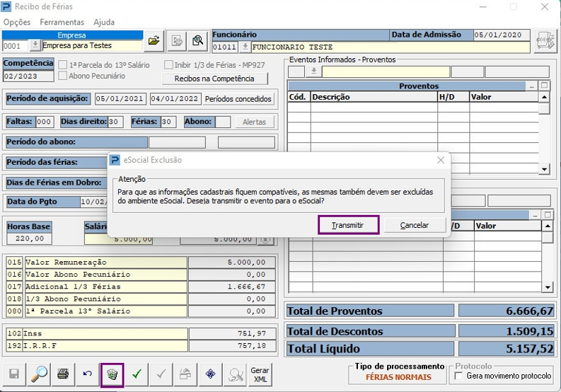This screenshot has width=561, height=392.
Task: Click the undo arrow icon
Action: pyautogui.click(x=88, y=374)
